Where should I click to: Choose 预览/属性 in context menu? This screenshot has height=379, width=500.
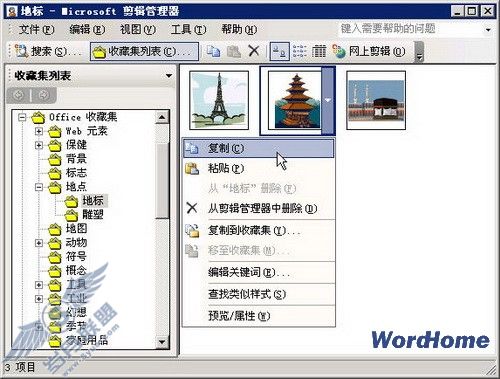[259, 316]
